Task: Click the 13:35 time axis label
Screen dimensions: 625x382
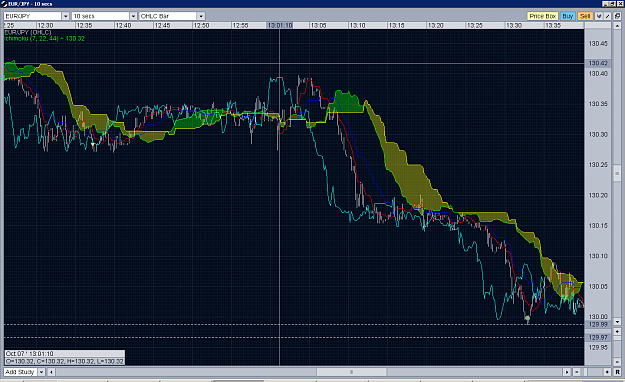Action: [553, 25]
